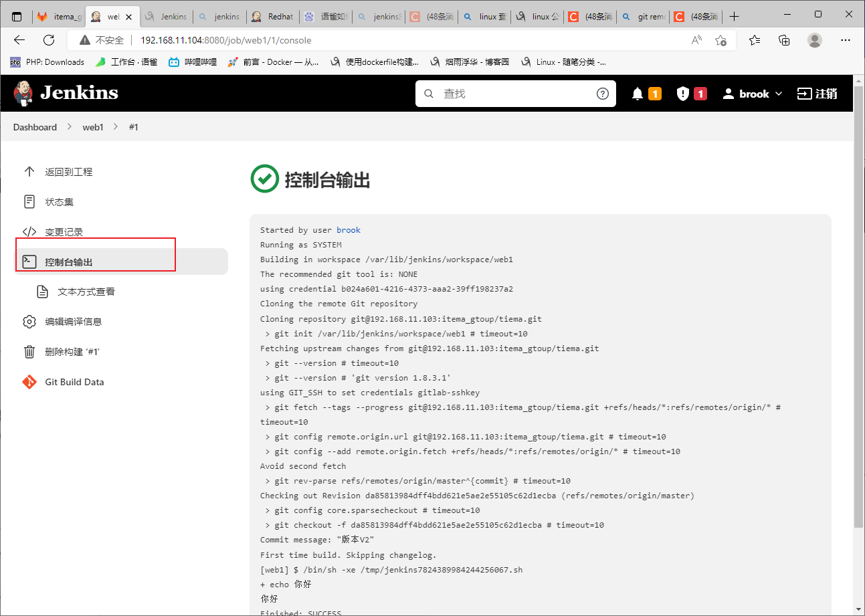Click the Jenkins logo in header

66,93
